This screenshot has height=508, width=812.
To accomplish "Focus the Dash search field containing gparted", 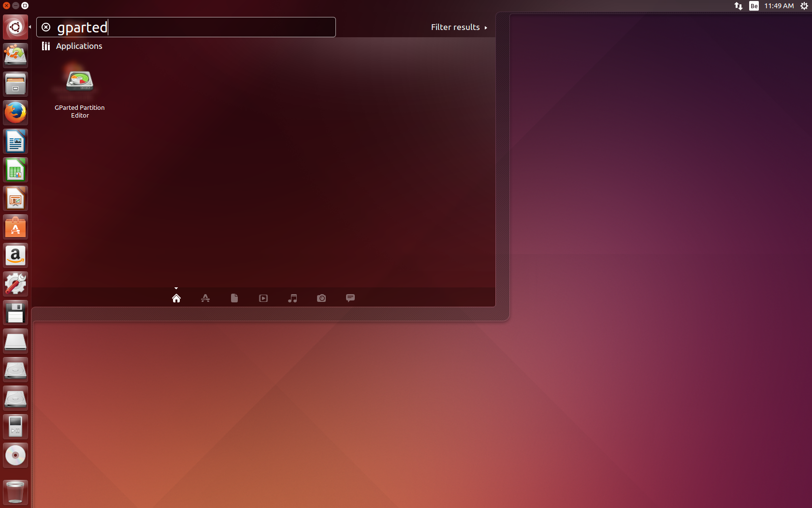I will pyautogui.click(x=186, y=27).
